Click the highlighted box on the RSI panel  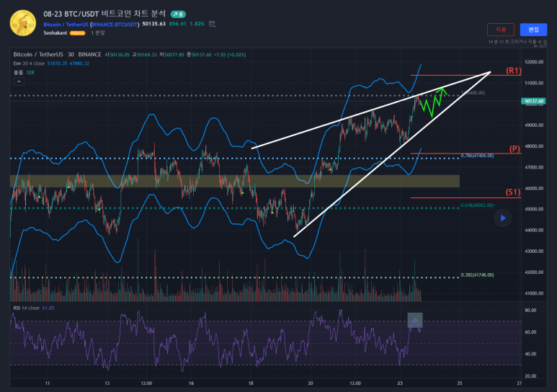click(414, 320)
